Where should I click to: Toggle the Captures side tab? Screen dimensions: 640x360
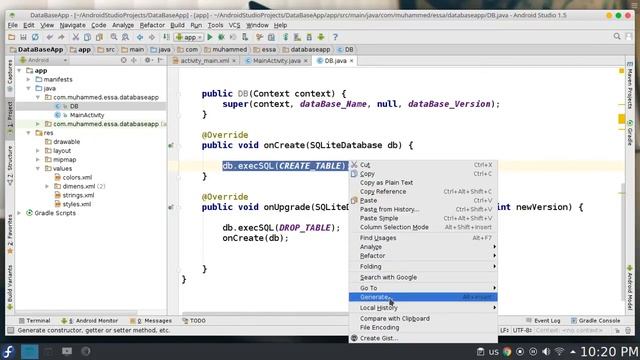click(10, 75)
